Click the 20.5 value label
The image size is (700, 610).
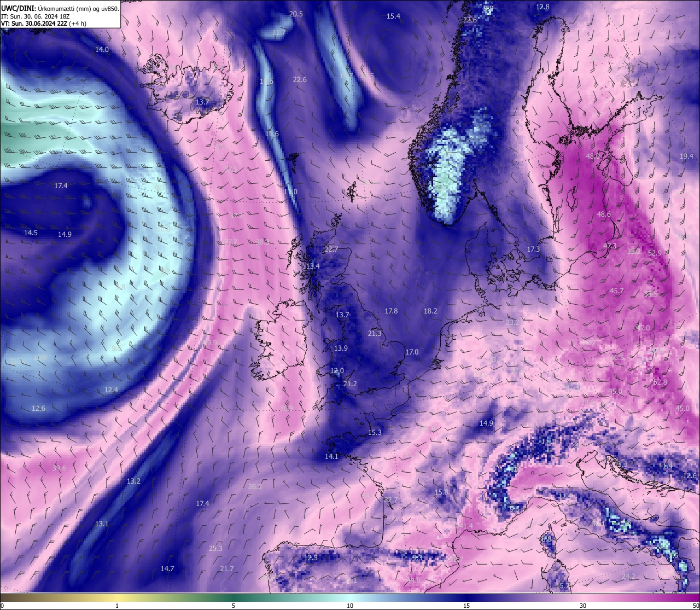click(x=296, y=14)
